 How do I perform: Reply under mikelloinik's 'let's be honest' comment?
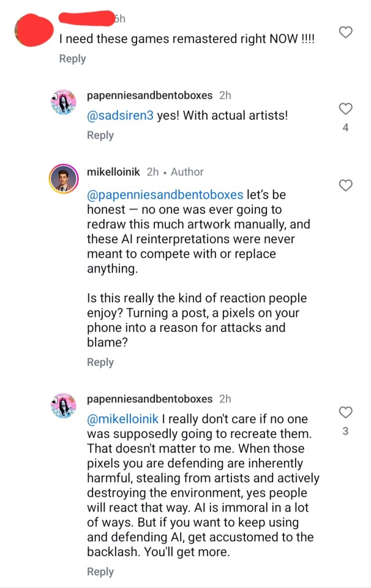coord(100,362)
